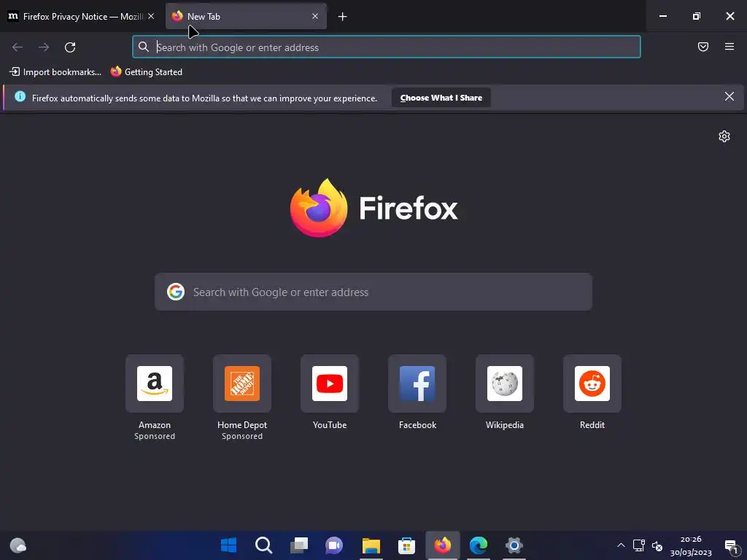Viewport: 747px width, 560px height.
Task: Click the Firefox taskbar icon
Action: click(443, 545)
